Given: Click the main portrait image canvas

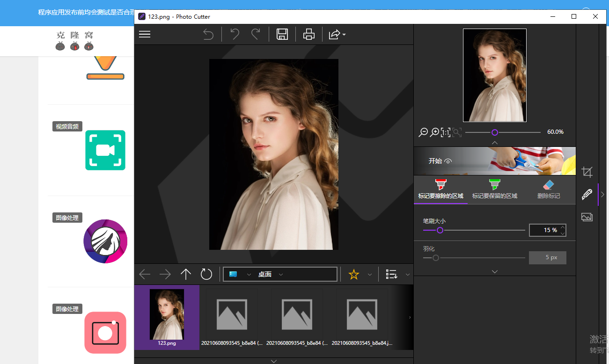Looking at the screenshot, I should pyautogui.click(x=274, y=154).
